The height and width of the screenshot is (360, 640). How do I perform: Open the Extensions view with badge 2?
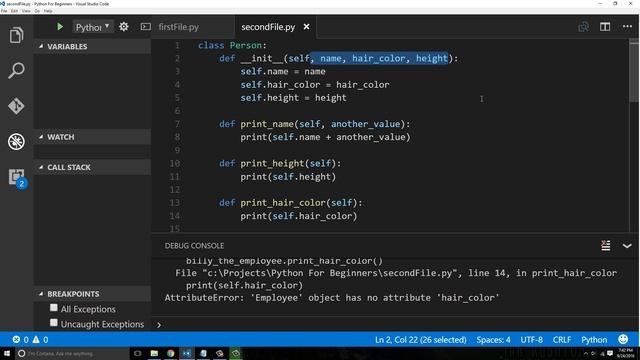(17, 178)
